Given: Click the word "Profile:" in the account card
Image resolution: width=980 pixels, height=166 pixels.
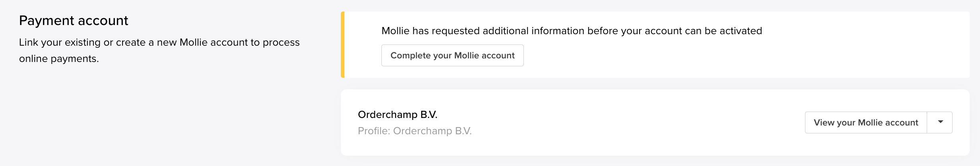Looking at the screenshot, I should click(373, 131).
